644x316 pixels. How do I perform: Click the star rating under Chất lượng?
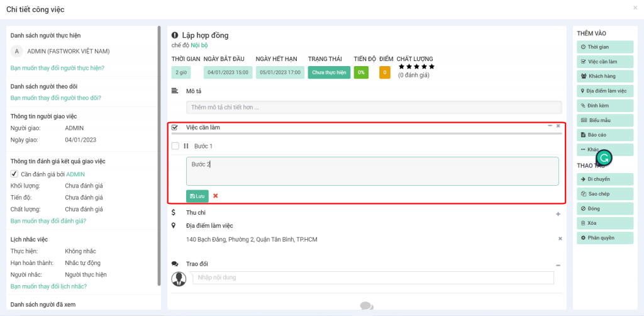pos(416,67)
